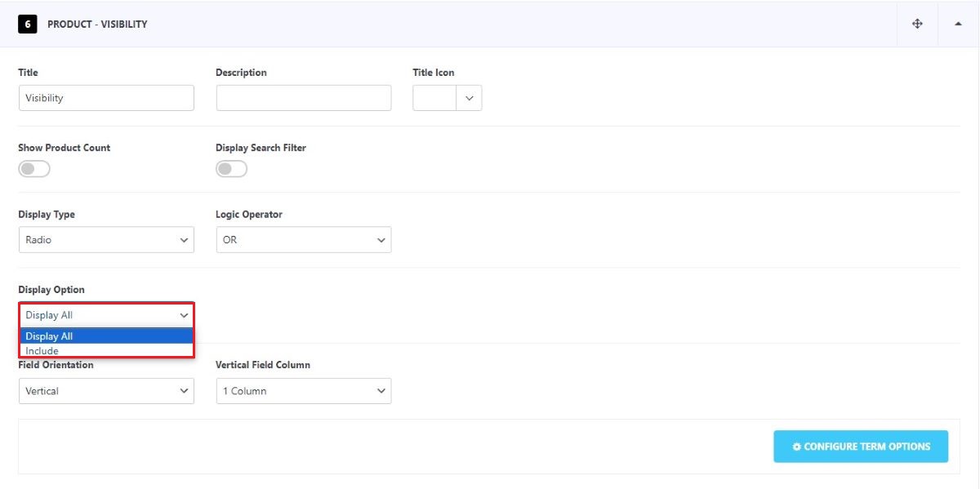980x489 pixels.
Task: Click the Title Icon preview box
Action: point(434,98)
